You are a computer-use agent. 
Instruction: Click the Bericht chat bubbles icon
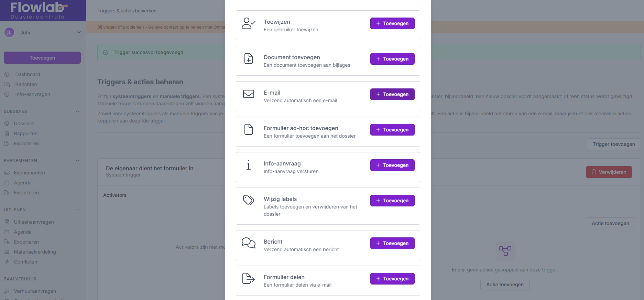pos(248,243)
